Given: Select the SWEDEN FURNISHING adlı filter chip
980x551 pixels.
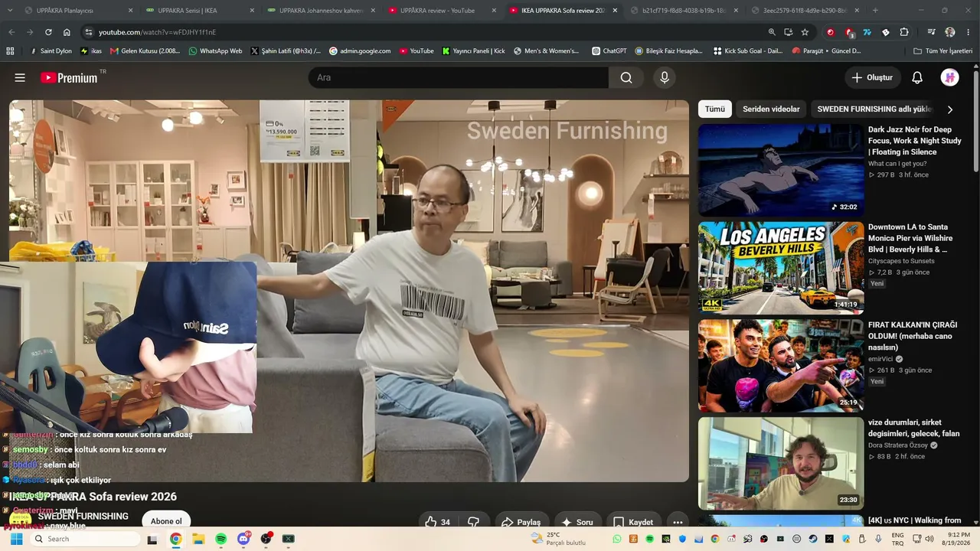Looking at the screenshot, I should (x=874, y=109).
